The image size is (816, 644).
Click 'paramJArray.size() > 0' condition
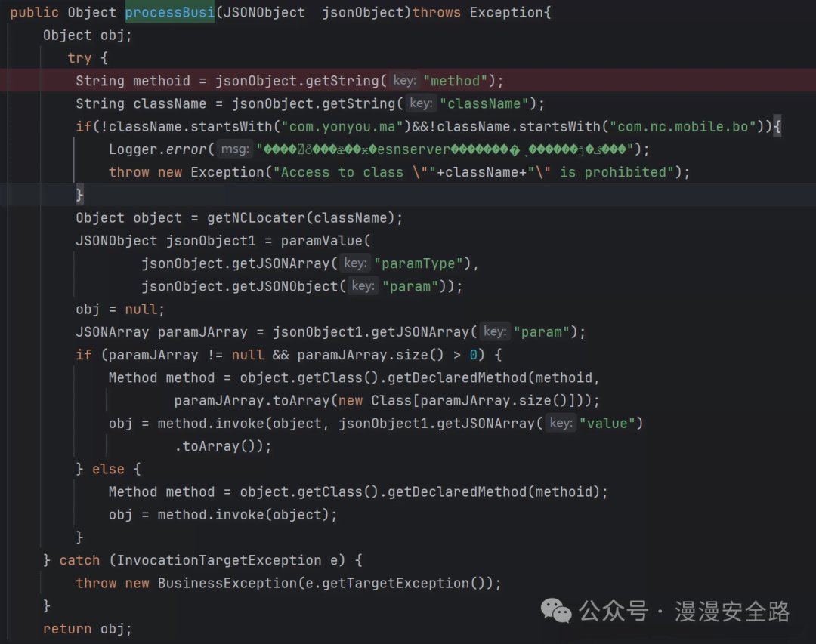point(387,356)
